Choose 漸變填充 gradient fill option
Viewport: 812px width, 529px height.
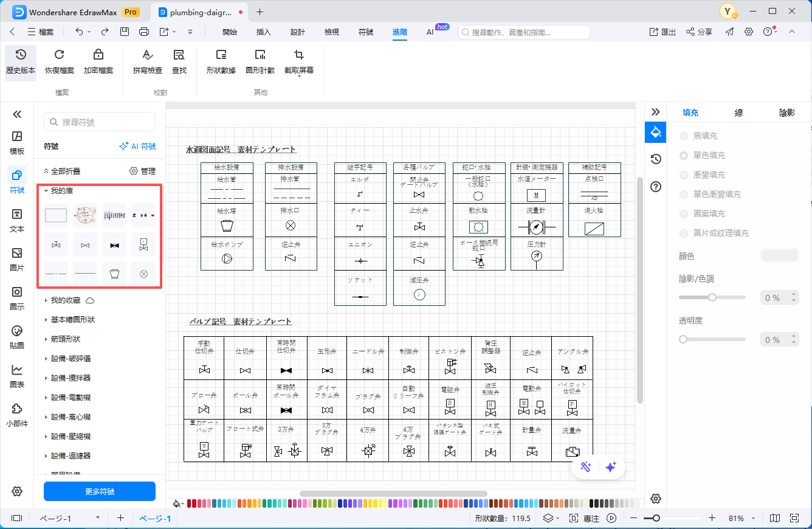tap(684, 175)
